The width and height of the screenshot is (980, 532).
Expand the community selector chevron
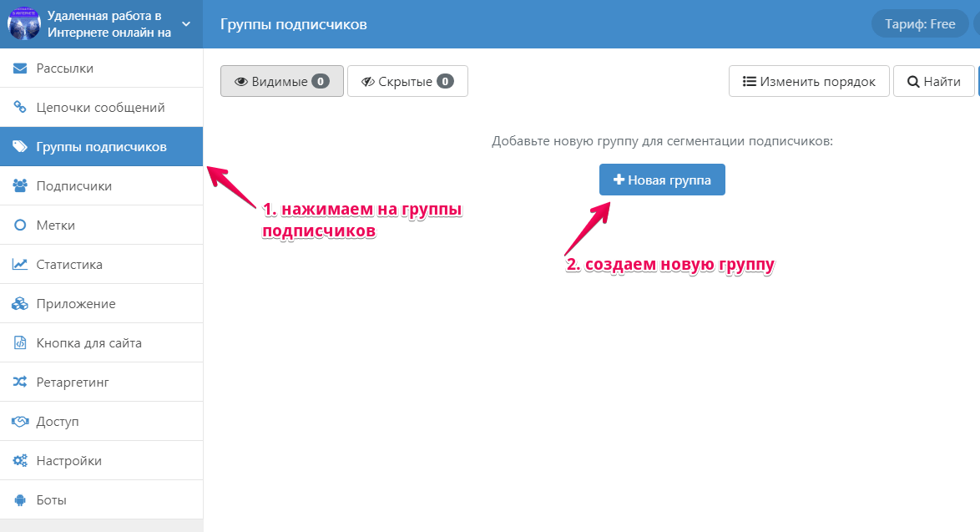(x=186, y=24)
